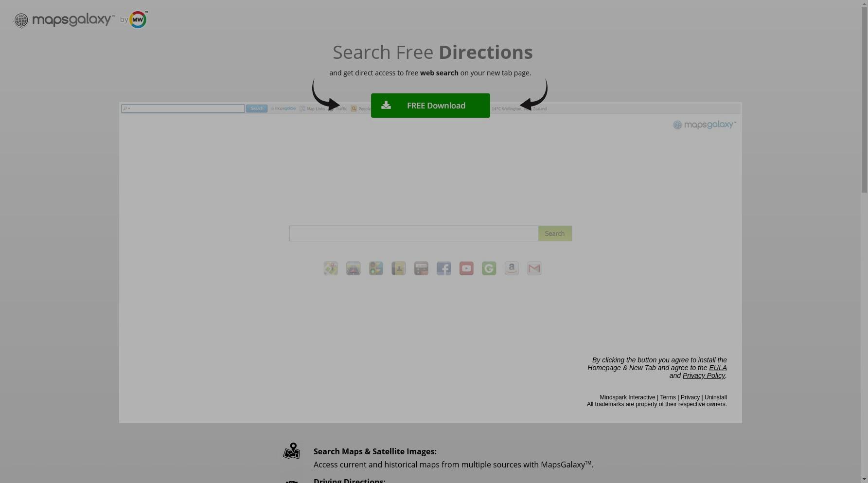Click the Mindspark Interactive footer link
Screen dimensions: 868x483
click(627, 397)
